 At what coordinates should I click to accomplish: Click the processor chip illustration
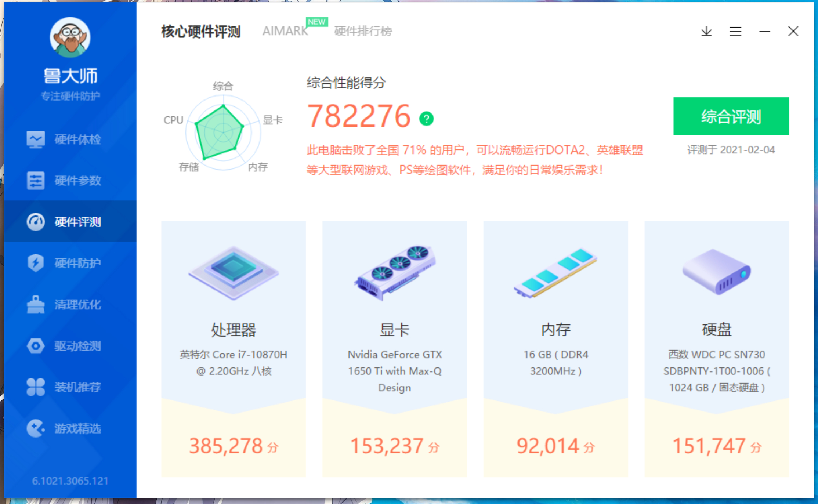click(234, 273)
